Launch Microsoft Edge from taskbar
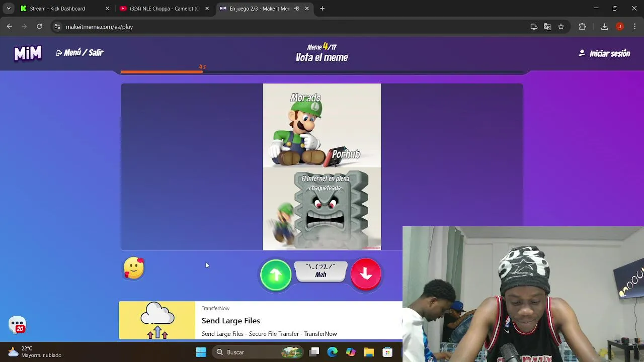Viewport: 644px width, 362px height. [x=333, y=352]
